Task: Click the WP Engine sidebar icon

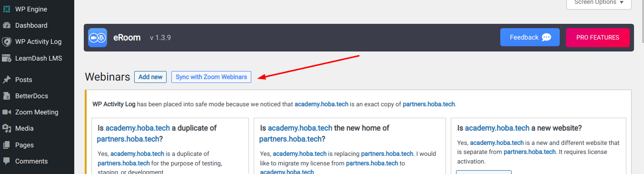Action: (x=7, y=9)
